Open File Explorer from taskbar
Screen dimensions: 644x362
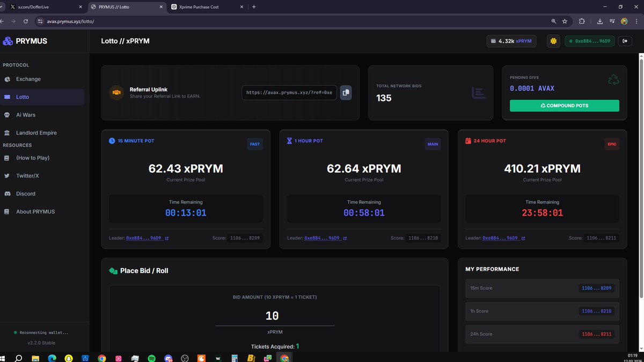tap(35, 358)
